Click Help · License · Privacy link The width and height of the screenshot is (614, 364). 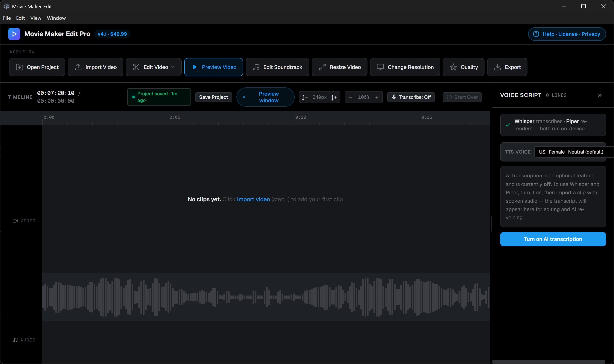click(x=567, y=34)
